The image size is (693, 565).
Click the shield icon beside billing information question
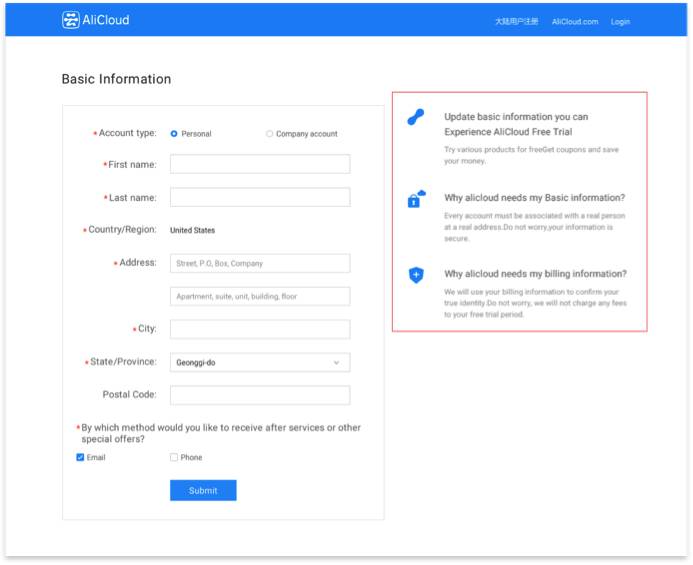pyautogui.click(x=416, y=275)
